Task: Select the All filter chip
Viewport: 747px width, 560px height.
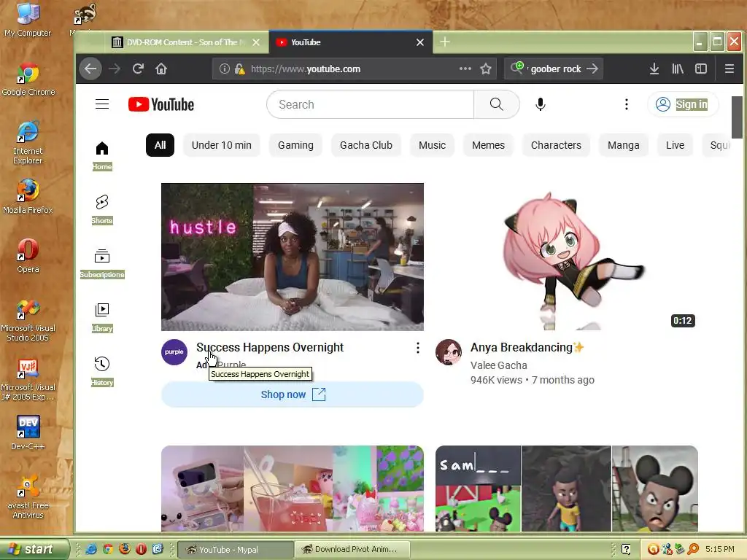Action: pos(160,145)
